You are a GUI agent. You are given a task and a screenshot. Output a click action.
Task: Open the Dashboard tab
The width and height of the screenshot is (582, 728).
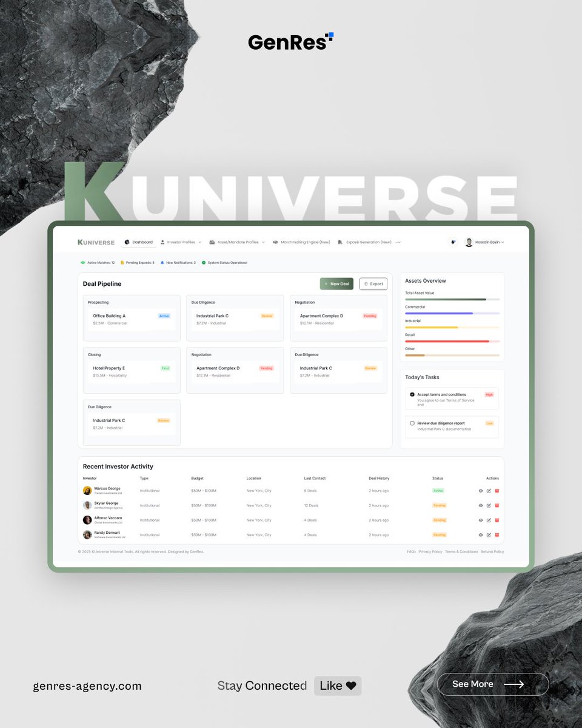coord(139,242)
